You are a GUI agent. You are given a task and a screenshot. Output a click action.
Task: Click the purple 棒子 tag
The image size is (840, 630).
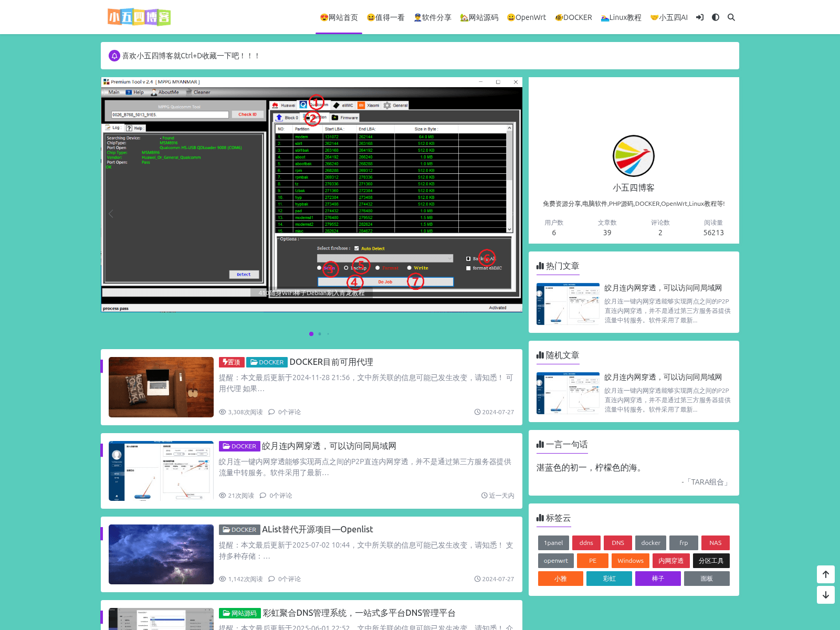pos(658,579)
